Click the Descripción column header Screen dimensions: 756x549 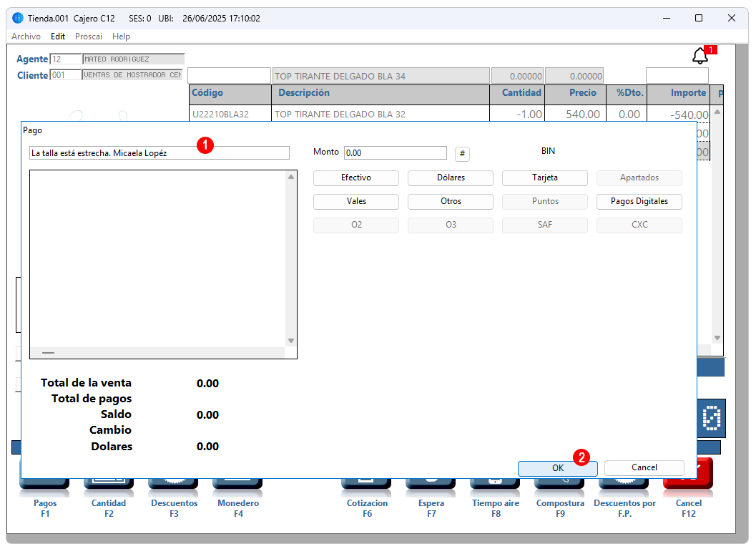381,93
